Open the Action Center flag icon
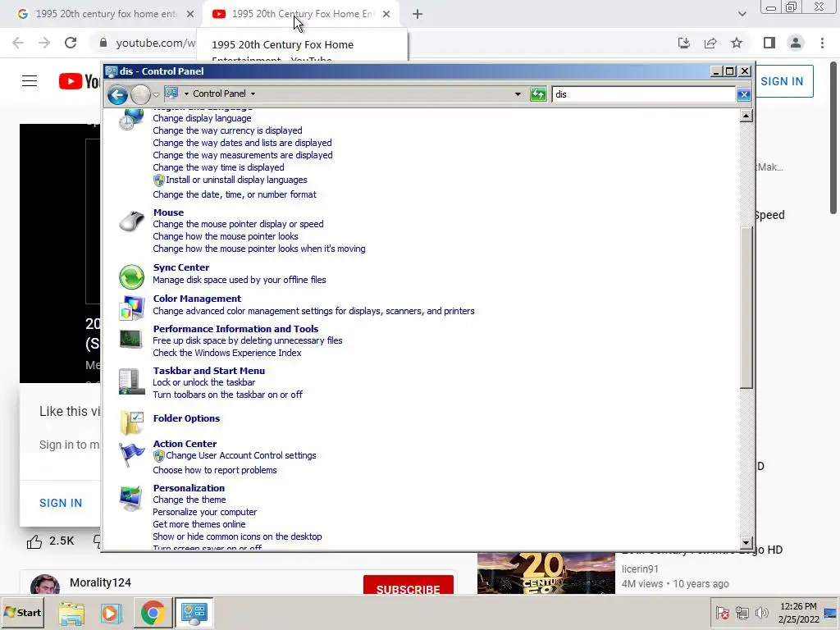 coord(131,454)
